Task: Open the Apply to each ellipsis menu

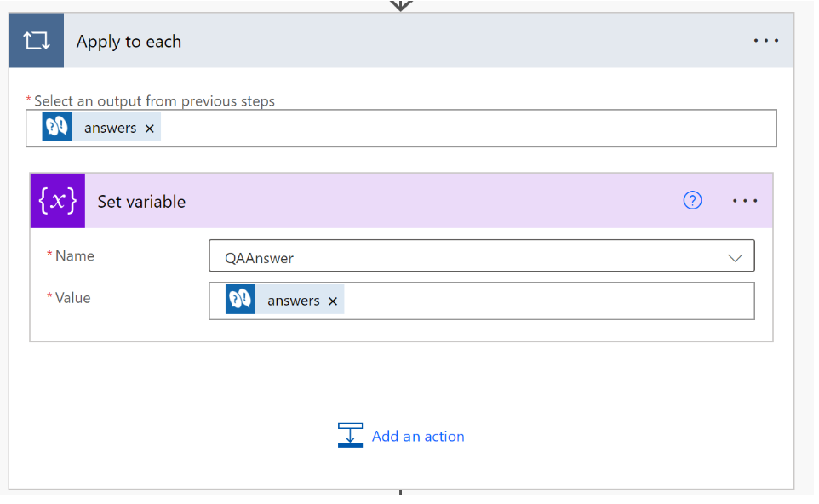Action: pos(765,41)
